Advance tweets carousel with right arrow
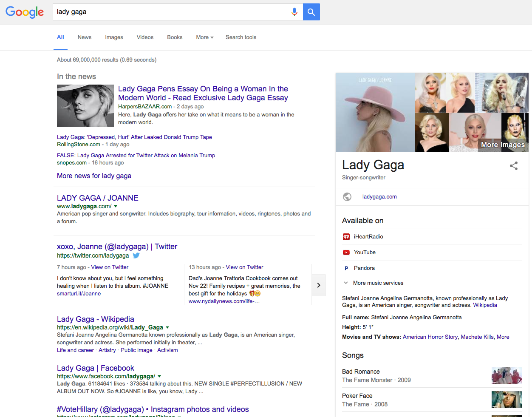This screenshot has width=532, height=417. coord(319,285)
